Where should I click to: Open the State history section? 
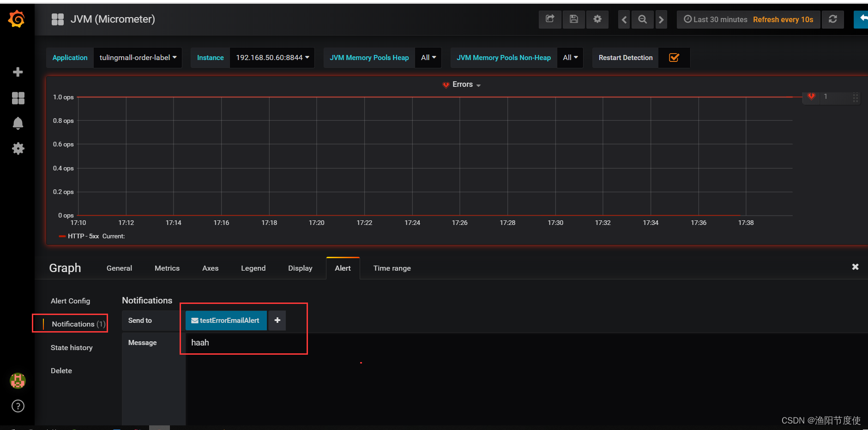(x=72, y=347)
